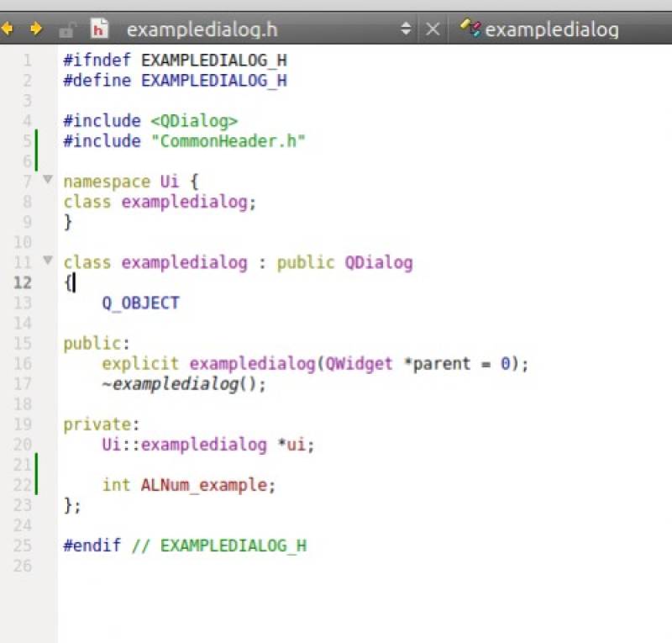Go forward with the right arrow
Viewport: 672px width, 643px height.
point(36,29)
